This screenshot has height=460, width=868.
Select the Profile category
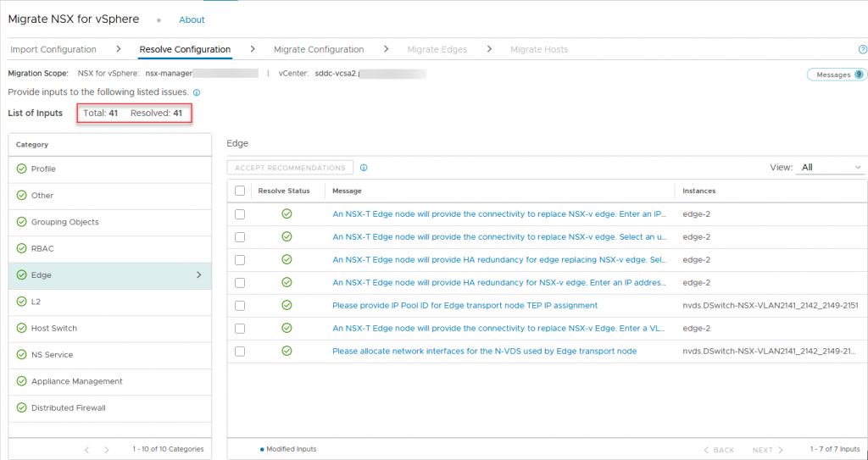109,169
